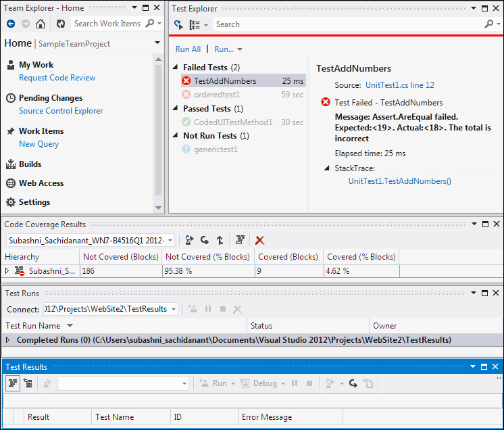Open SampleTeamProject Home dropdown arrow
504x430 pixels.
157,43
